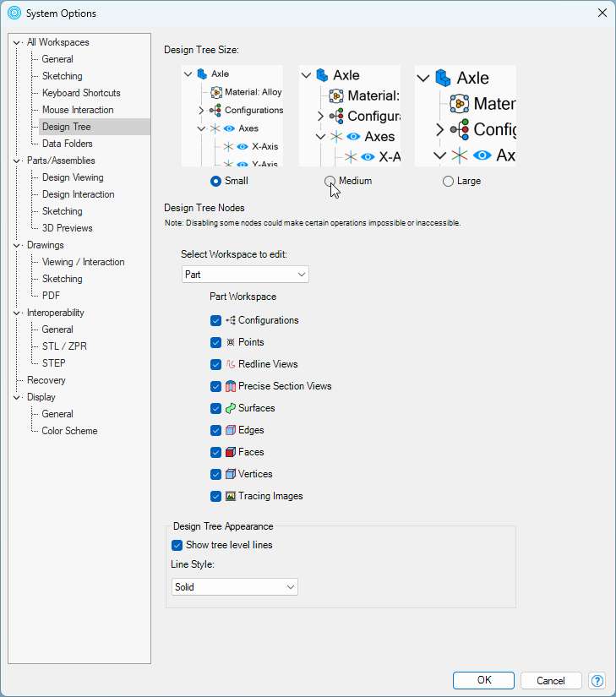The width and height of the screenshot is (616, 697).
Task: Uncheck the Redline Views checkbox
Action: pos(215,364)
